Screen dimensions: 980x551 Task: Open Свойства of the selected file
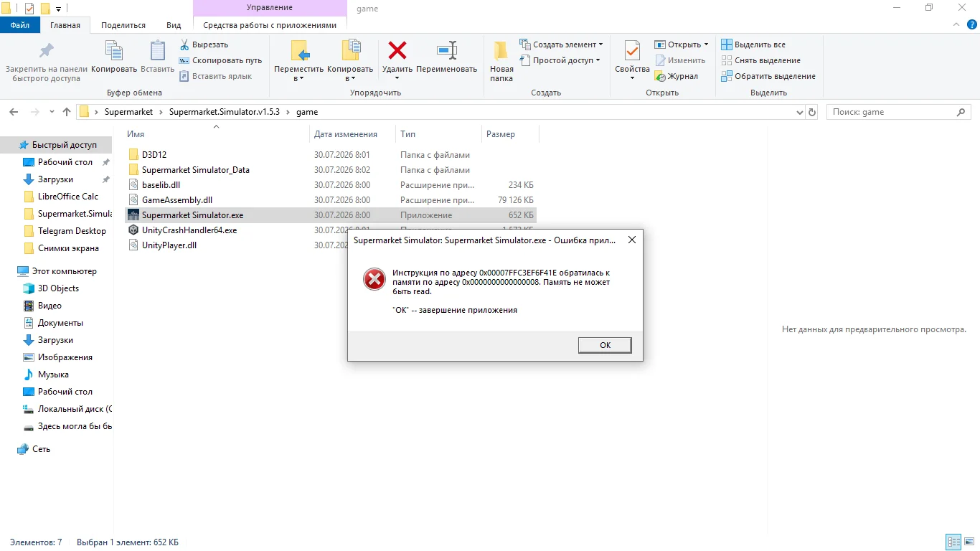632,60
